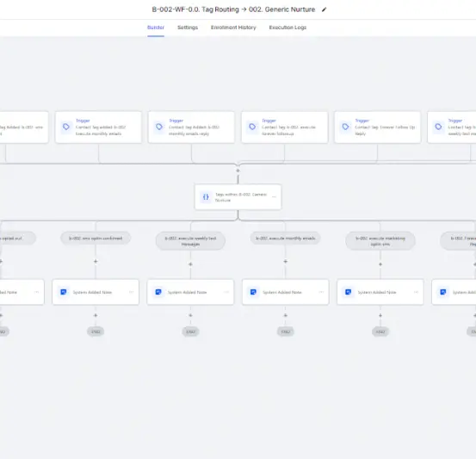Open three-dot menu of note under 'execute monthly emails'

coord(321,292)
